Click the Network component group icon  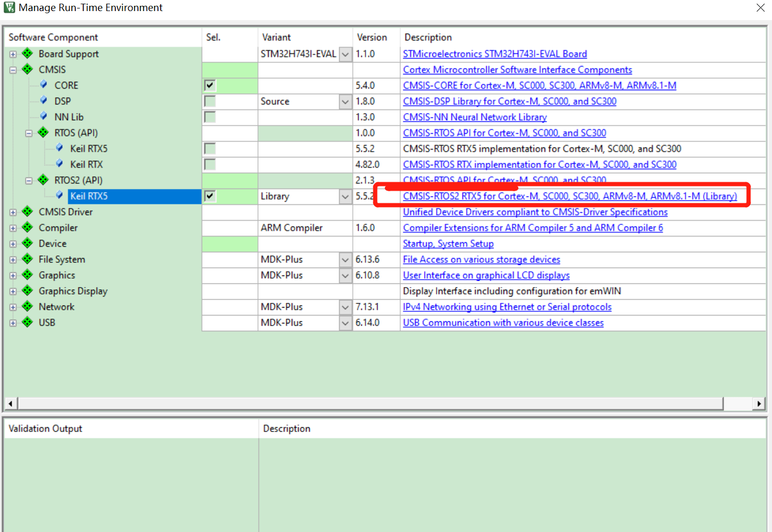[27, 307]
